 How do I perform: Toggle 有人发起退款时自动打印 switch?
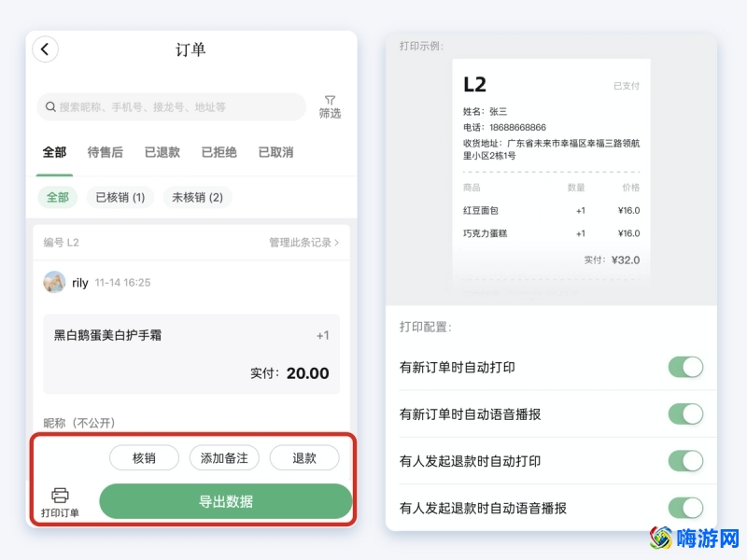tap(685, 461)
